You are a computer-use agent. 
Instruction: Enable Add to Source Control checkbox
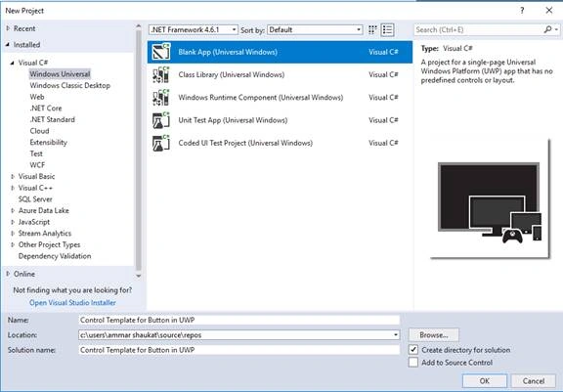coord(413,363)
